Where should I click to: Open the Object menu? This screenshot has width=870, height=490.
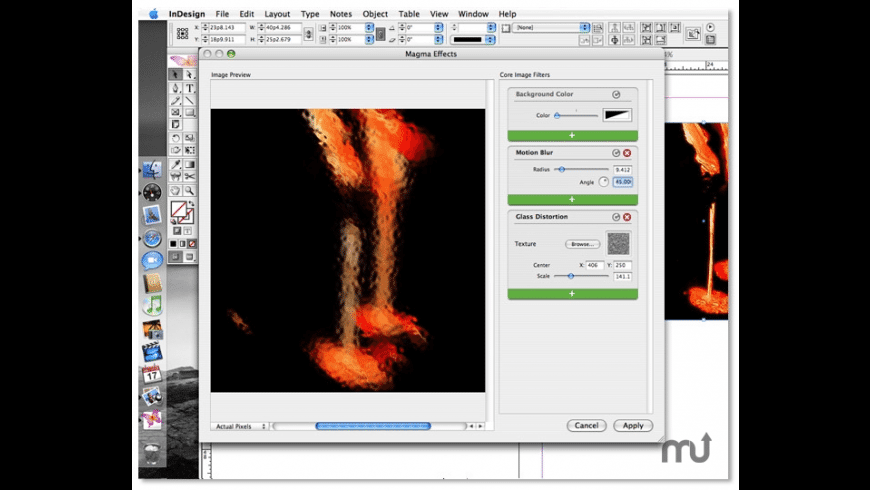pyautogui.click(x=375, y=14)
